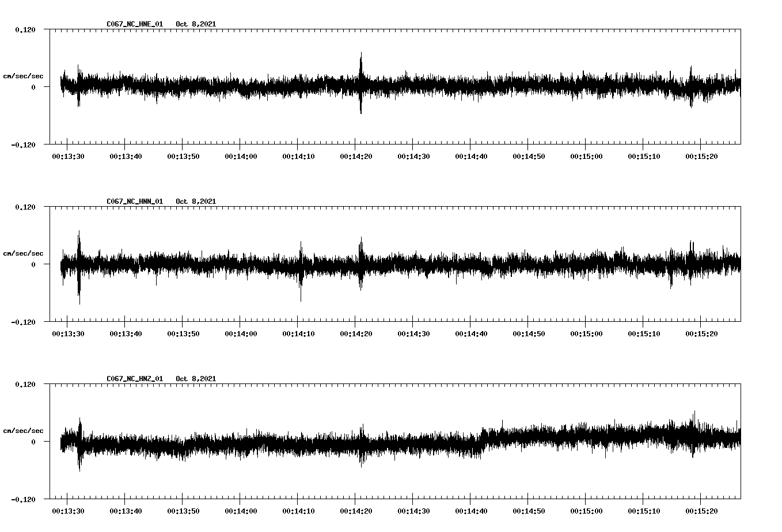Click the cm/sec/sec unit label on HNZ plot
782x532 pixels.
(23, 431)
